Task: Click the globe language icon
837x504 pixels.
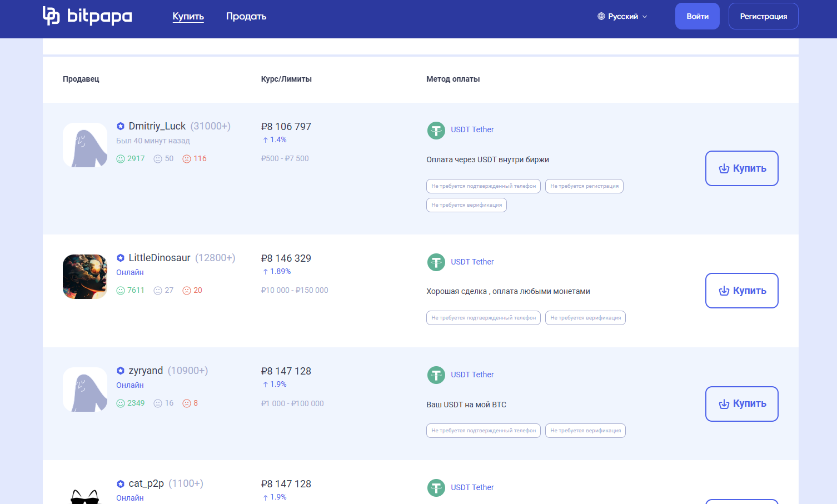Action: pyautogui.click(x=601, y=17)
